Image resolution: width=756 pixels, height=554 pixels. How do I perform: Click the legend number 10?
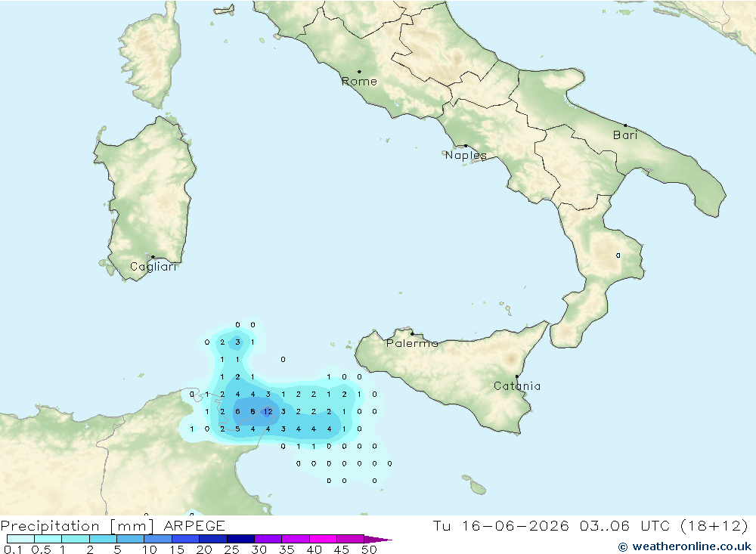click(x=150, y=549)
